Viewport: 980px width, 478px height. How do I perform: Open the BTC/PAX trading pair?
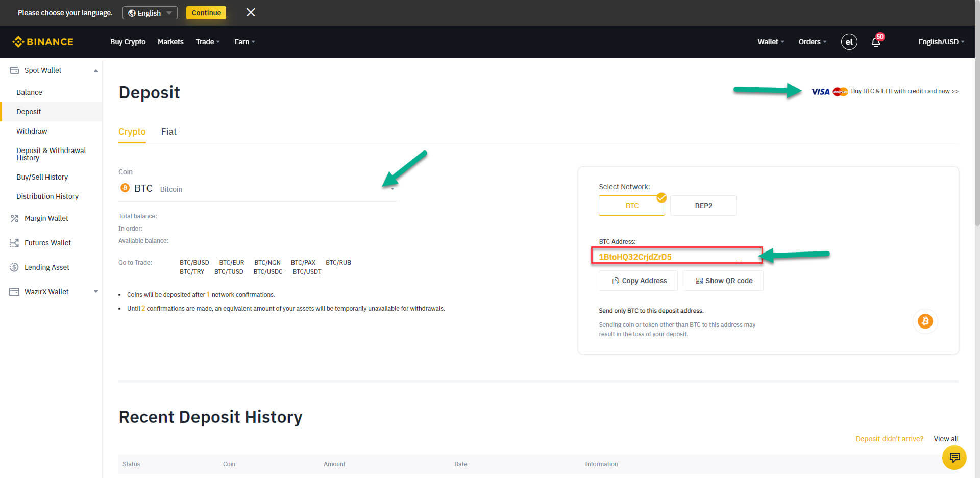(x=303, y=263)
